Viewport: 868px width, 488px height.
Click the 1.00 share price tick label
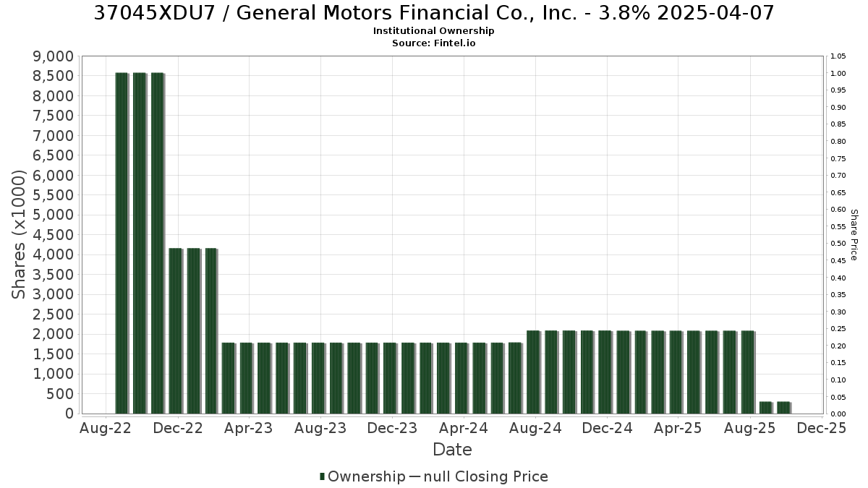coord(838,74)
